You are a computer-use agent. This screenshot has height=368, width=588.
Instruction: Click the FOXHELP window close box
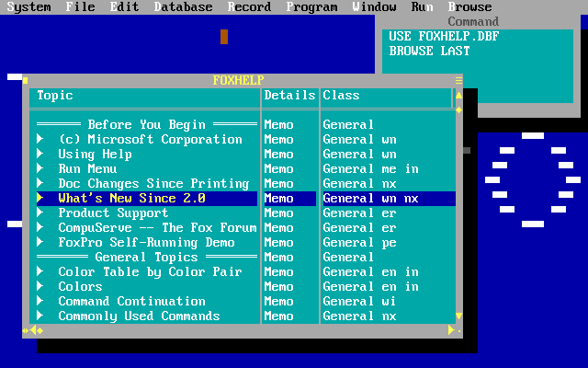coord(25,80)
